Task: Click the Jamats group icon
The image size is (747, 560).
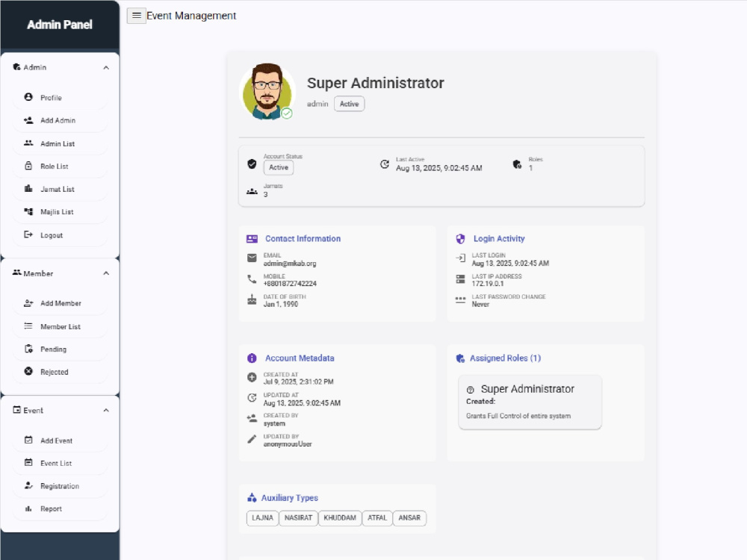Action: coord(252,191)
